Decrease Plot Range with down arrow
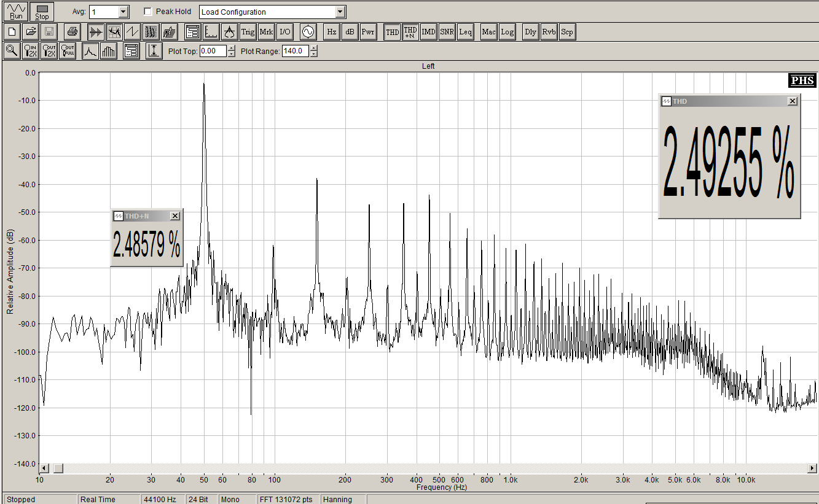819x504 pixels. [313, 54]
